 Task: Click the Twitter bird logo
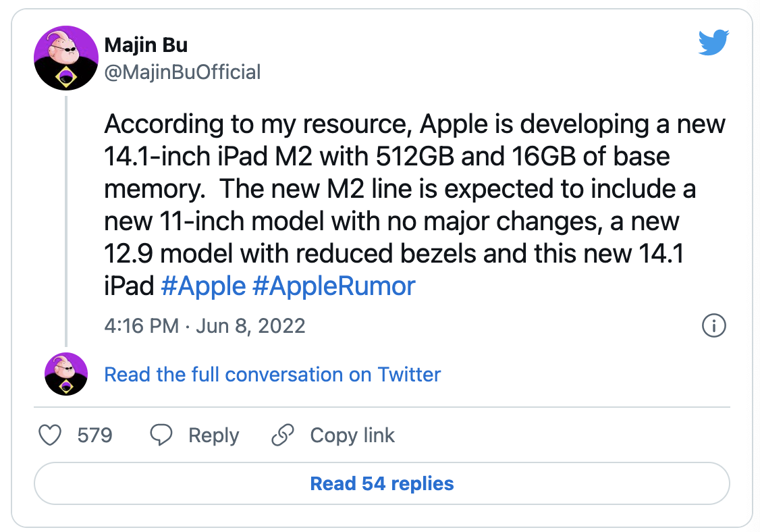point(713,43)
